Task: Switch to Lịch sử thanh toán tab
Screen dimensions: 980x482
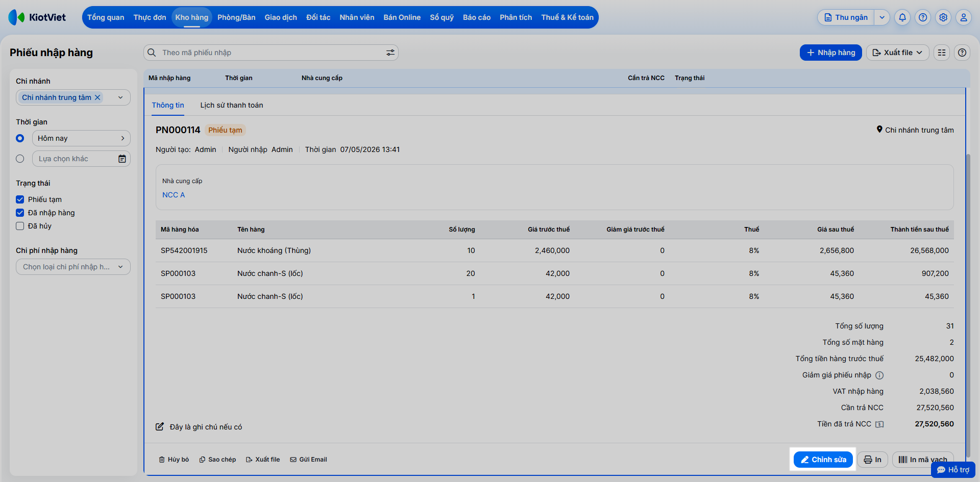Action: (232, 105)
